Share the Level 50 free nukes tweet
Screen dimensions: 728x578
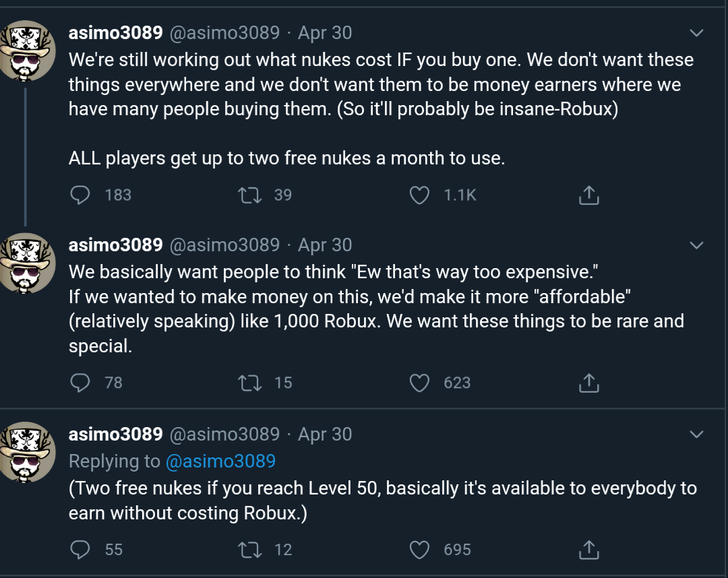pos(588,550)
